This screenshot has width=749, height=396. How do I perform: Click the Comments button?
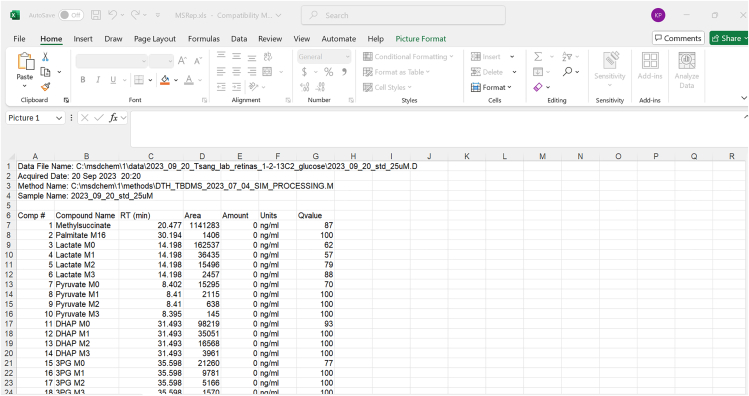678,38
